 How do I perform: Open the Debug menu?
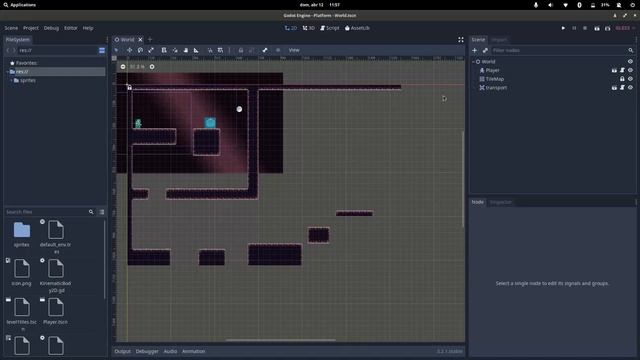51,28
